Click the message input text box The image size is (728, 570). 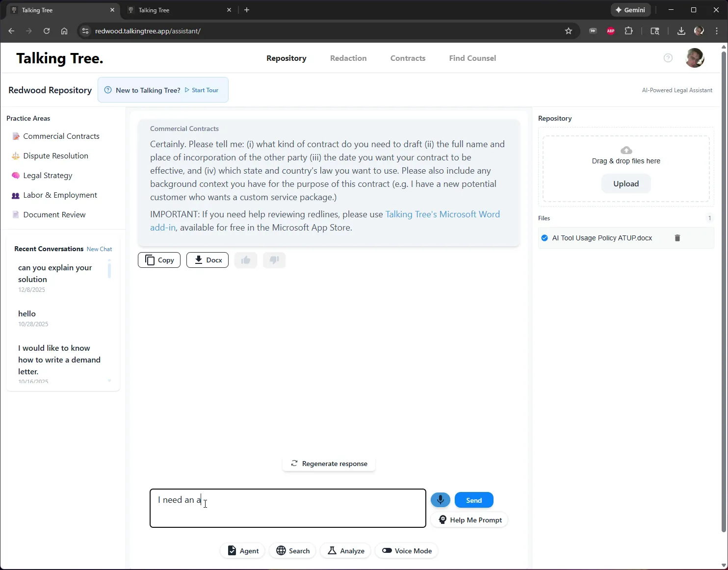[x=288, y=508]
